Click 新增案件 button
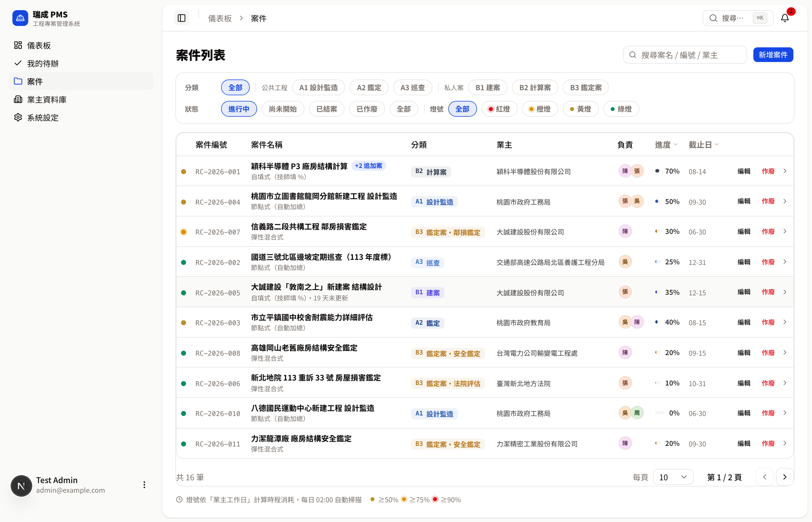The height and width of the screenshot is (522, 812). pos(773,55)
